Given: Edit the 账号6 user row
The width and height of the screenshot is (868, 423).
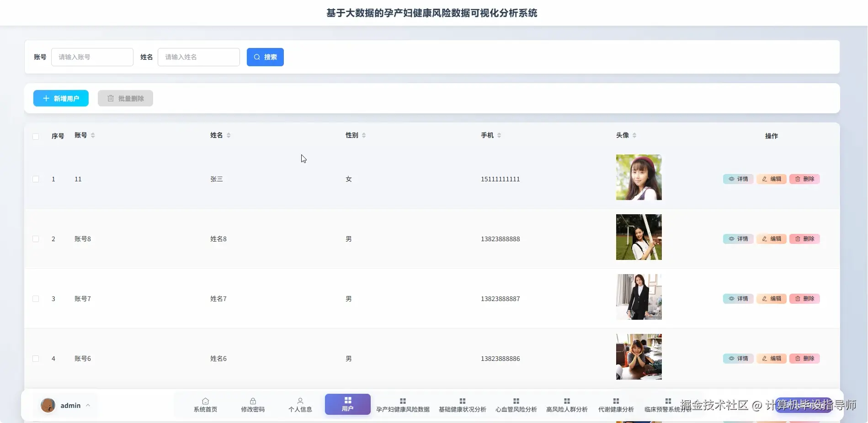Looking at the screenshot, I should [x=772, y=359].
